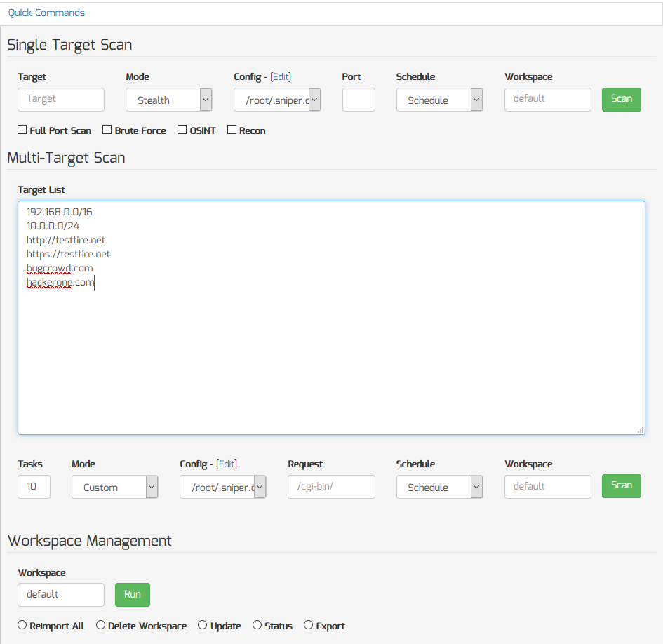Viewport: 663px width, 644px height.
Task: Enable the Brute Force checkbox
Action: [x=107, y=129]
